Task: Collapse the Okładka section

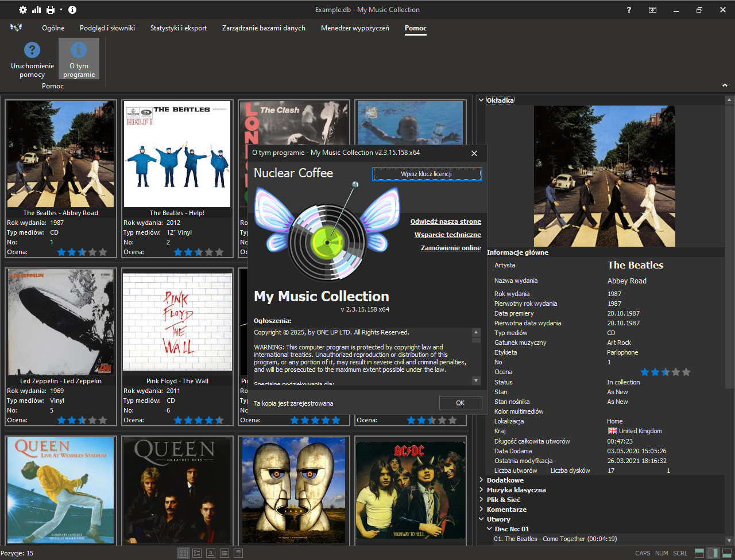Action: pos(481,100)
